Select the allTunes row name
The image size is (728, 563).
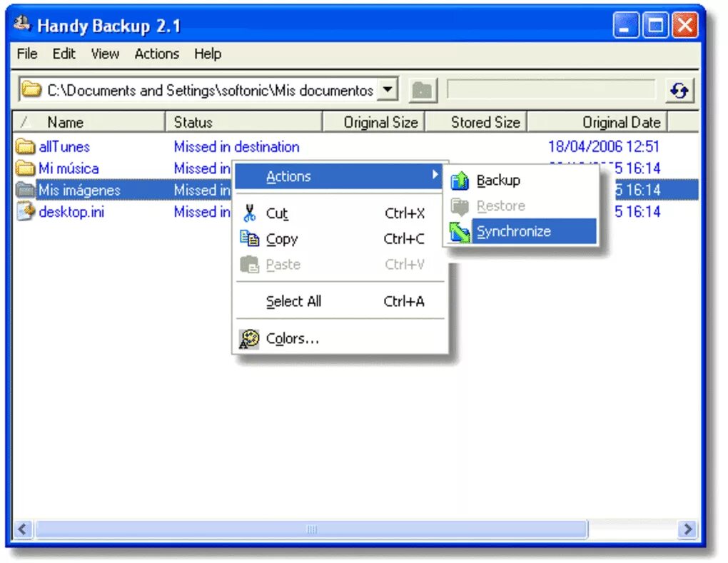(x=64, y=147)
